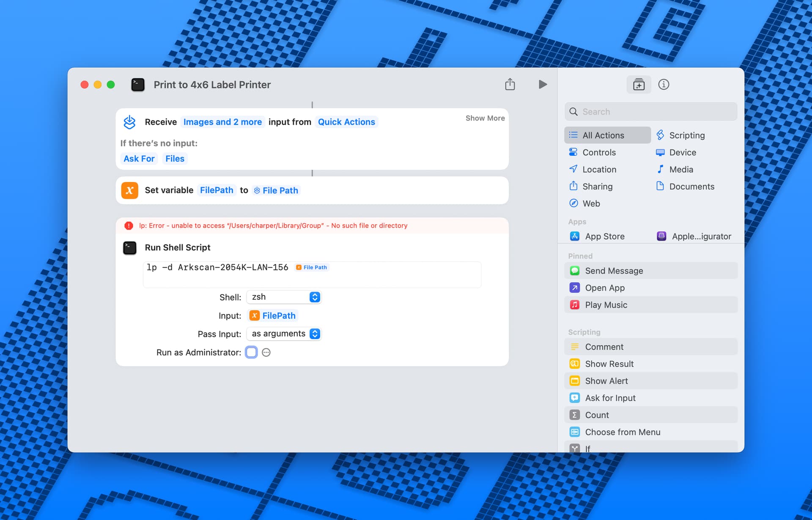Open the action library panel icon
This screenshot has width=812, height=520.
pyautogui.click(x=639, y=85)
